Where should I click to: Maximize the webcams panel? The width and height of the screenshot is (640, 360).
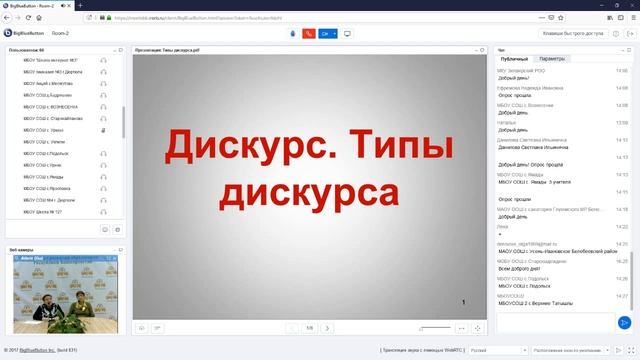(x=120, y=249)
